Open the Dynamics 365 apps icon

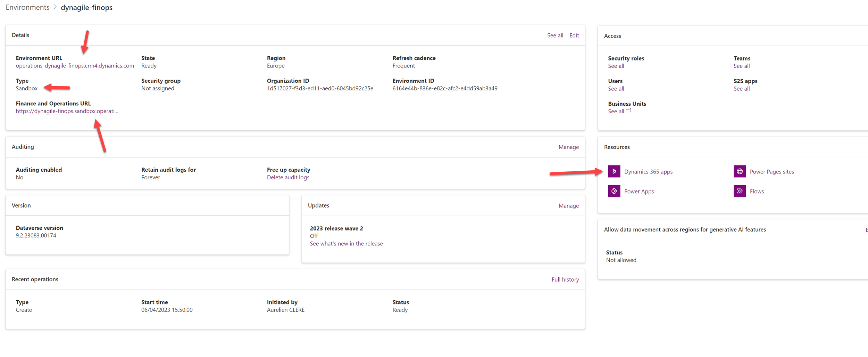coord(614,171)
